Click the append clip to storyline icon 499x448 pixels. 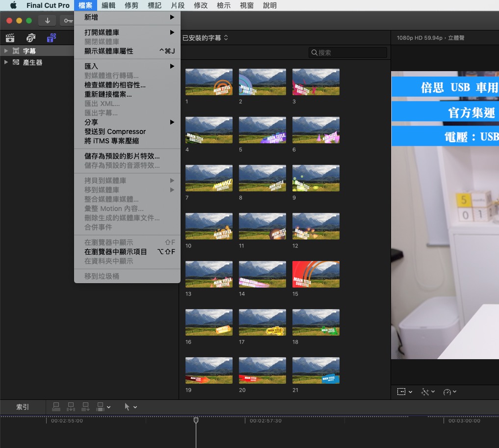click(x=85, y=407)
